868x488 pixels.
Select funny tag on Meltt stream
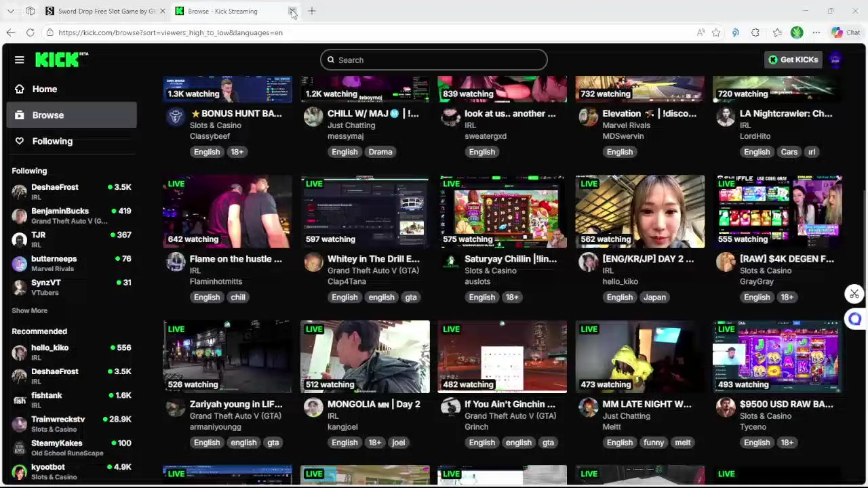pyautogui.click(x=654, y=443)
